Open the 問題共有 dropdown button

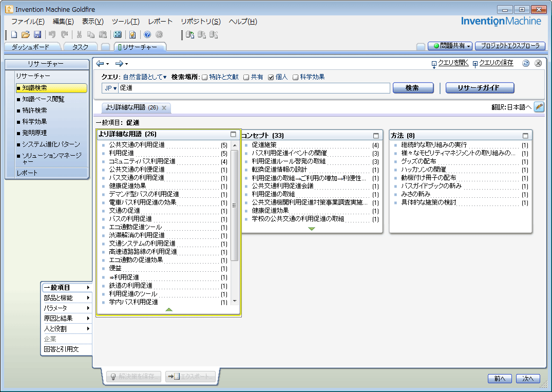[x=450, y=46]
